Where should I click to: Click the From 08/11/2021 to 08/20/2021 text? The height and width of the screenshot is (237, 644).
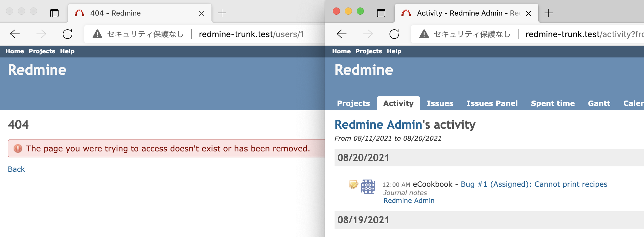coord(388,138)
